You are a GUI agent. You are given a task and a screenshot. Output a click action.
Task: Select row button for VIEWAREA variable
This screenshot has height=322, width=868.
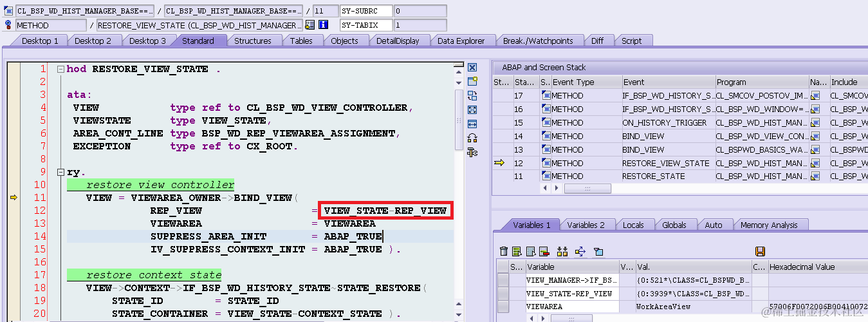coord(503,307)
